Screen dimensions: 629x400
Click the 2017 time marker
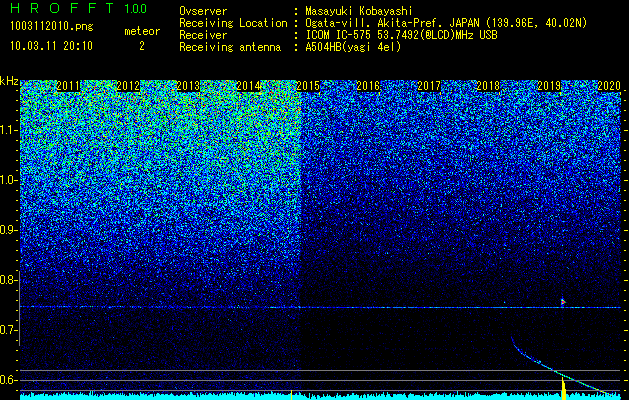point(428,86)
